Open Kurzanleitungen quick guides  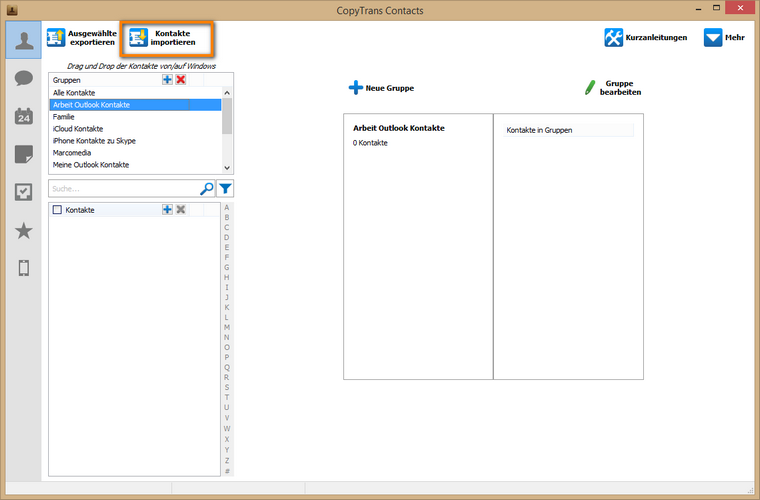tap(646, 37)
